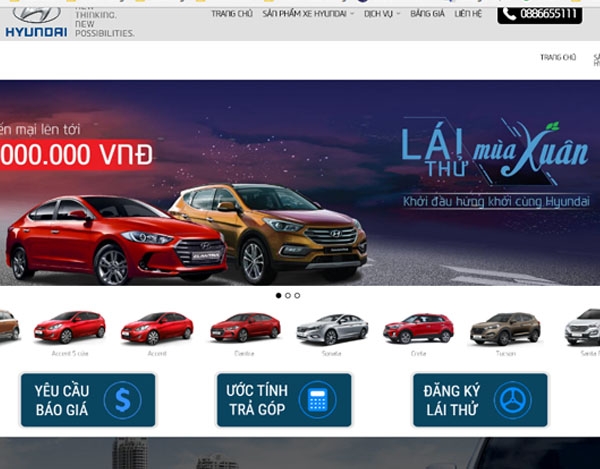Open Elantra car thumbnail

(x=245, y=327)
